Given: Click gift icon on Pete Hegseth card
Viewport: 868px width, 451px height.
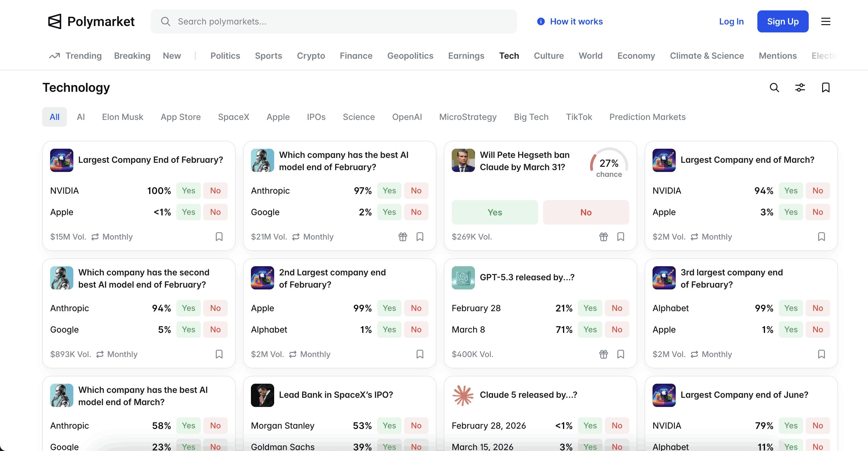Looking at the screenshot, I should [x=604, y=237].
